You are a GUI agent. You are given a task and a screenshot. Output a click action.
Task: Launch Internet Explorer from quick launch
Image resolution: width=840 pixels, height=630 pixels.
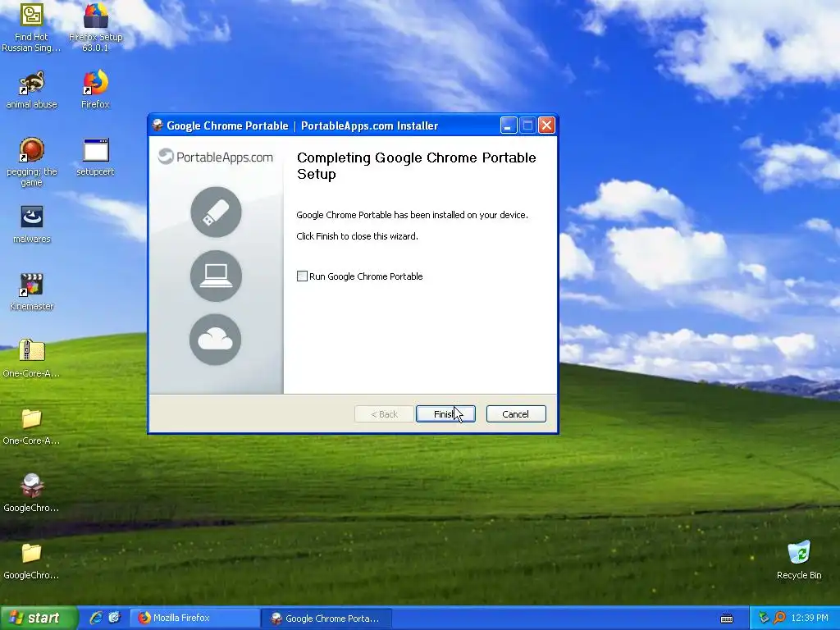[96, 618]
